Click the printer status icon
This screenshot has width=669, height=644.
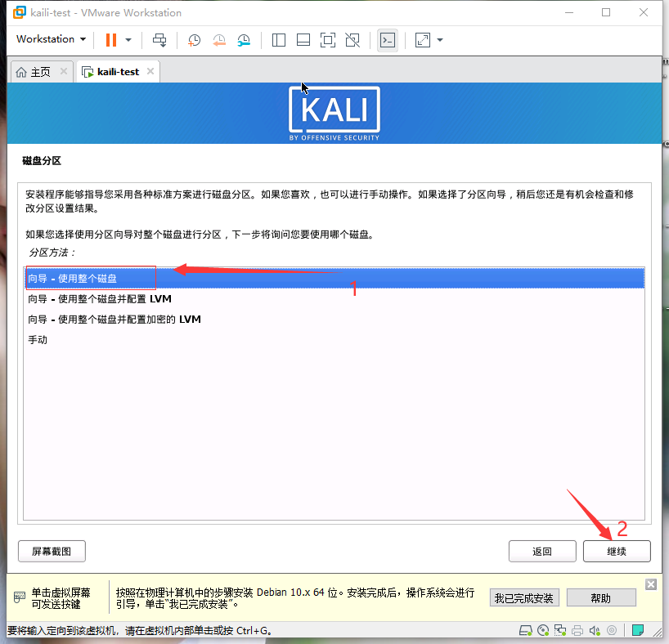[577, 630]
